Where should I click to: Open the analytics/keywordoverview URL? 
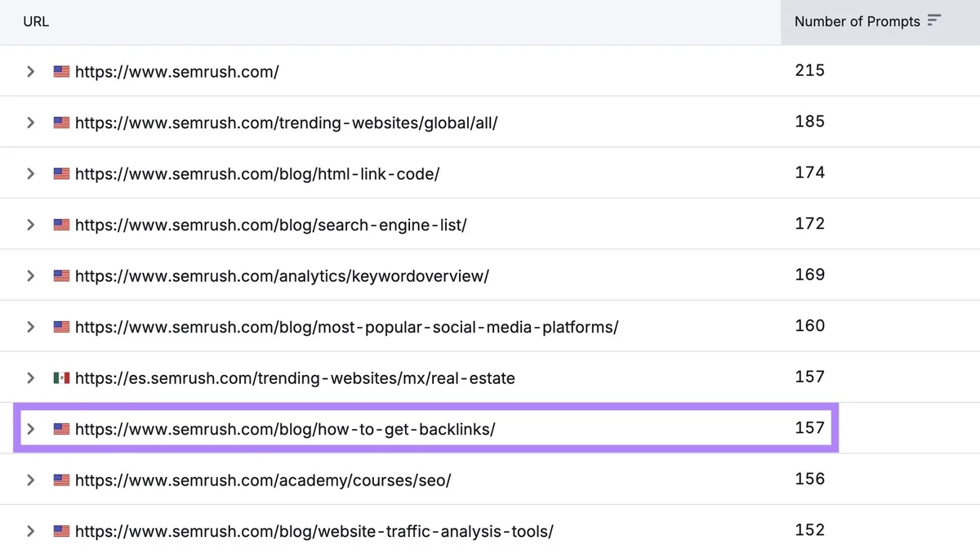pyautogui.click(x=282, y=275)
